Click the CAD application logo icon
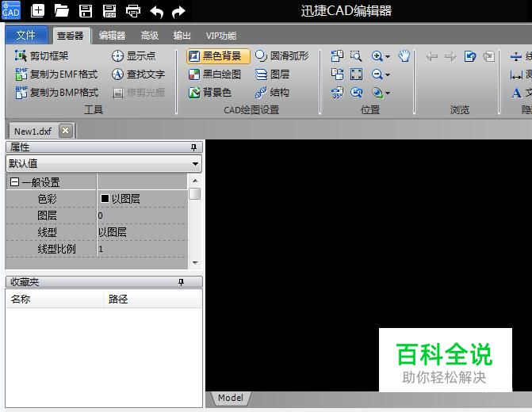The image size is (532, 412). (x=11, y=10)
